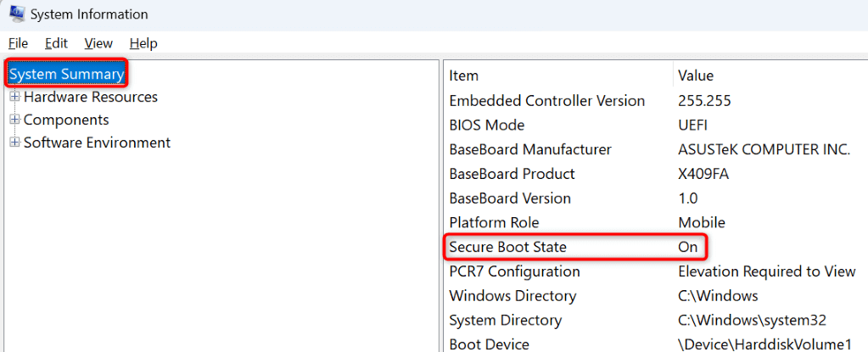868x352 pixels.
Task: Select the Windows Directory row
Action: [x=512, y=296]
